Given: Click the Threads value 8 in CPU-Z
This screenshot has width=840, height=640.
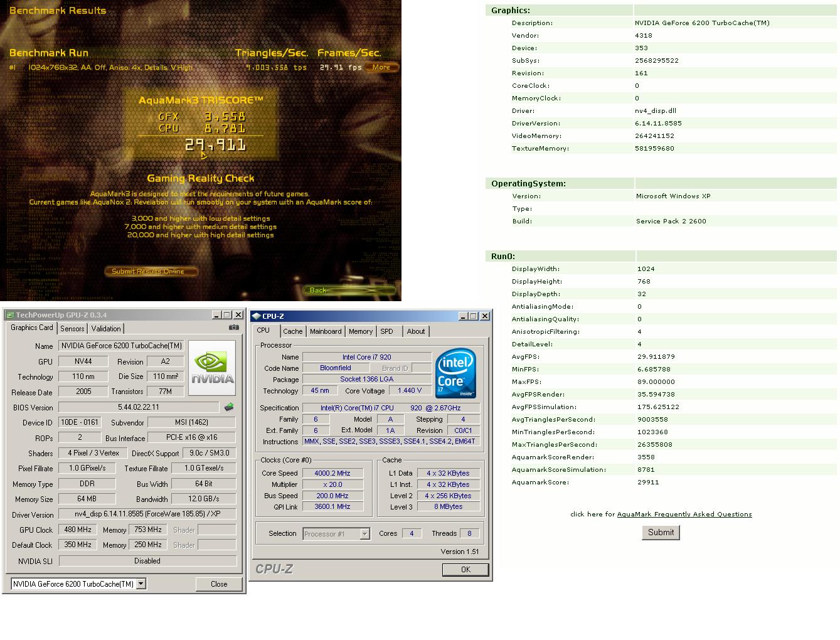Looking at the screenshot, I should (x=469, y=533).
